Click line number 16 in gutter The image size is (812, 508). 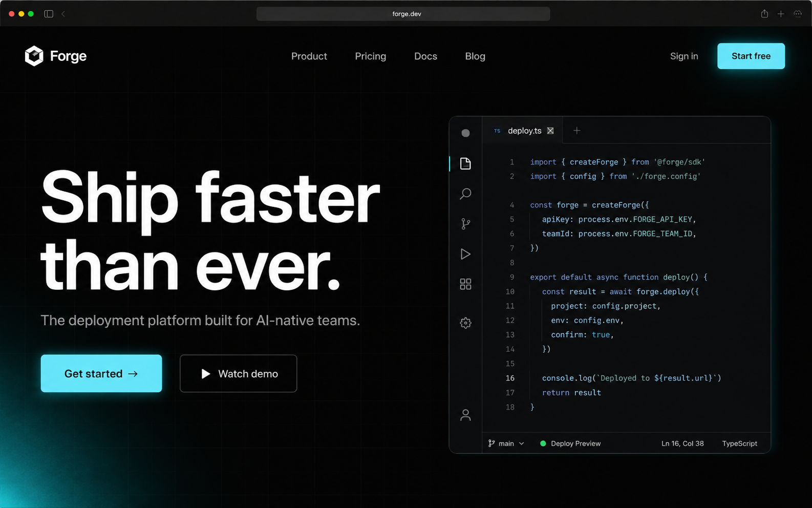[x=510, y=378]
